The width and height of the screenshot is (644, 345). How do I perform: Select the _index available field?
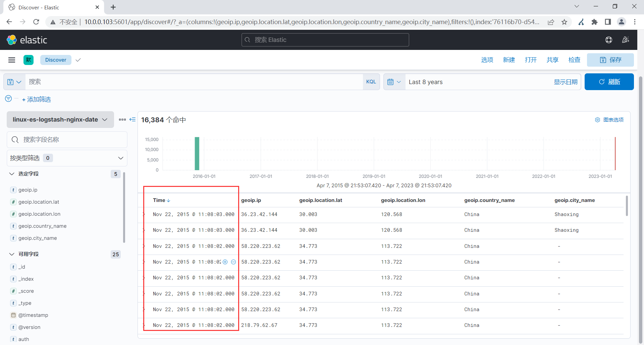point(26,279)
